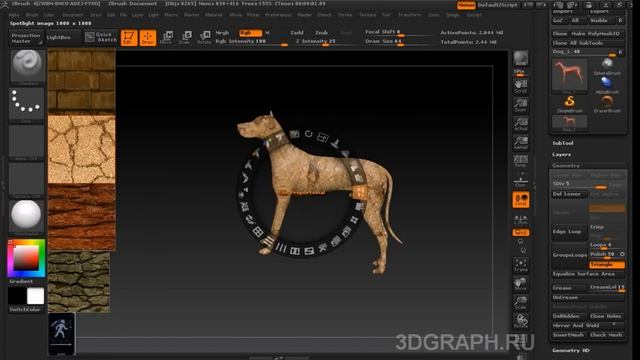The width and height of the screenshot is (640, 360).
Task: Open the Texture menu
Action: pos(367,15)
